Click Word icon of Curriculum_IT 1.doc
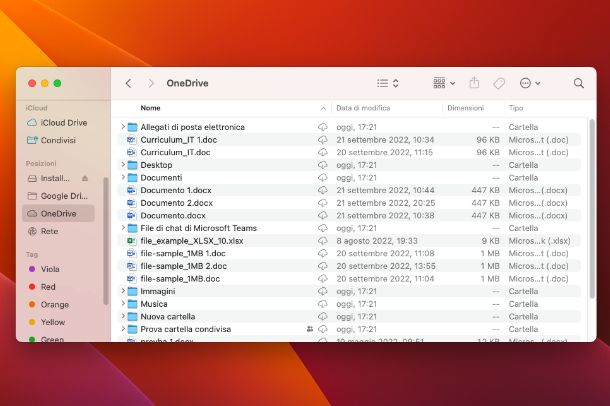This screenshot has width=610, height=406. point(131,140)
